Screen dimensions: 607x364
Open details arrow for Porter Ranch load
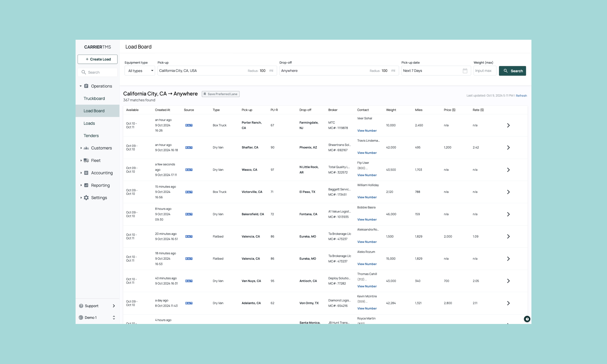tap(508, 125)
